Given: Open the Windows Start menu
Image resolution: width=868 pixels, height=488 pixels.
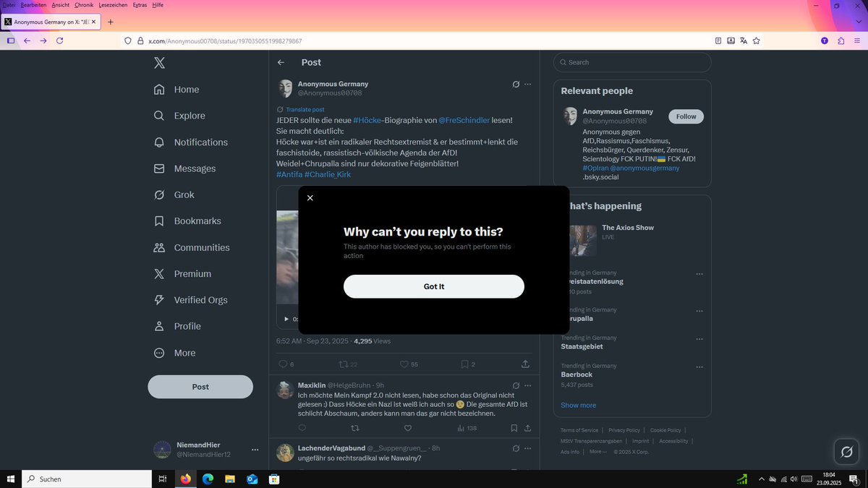Looking at the screenshot, I should pyautogui.click(x=11, y=479).
